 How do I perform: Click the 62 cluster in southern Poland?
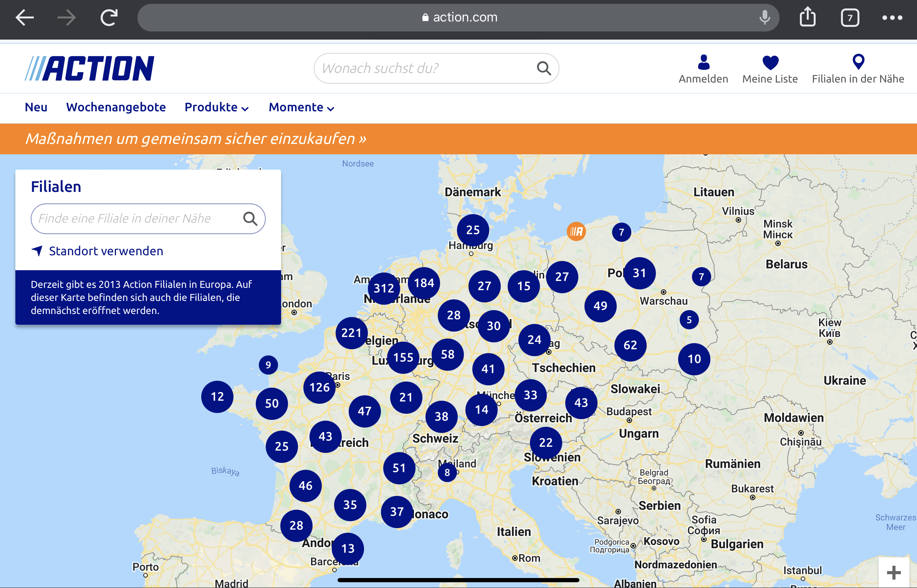click(x=631, y=345)
